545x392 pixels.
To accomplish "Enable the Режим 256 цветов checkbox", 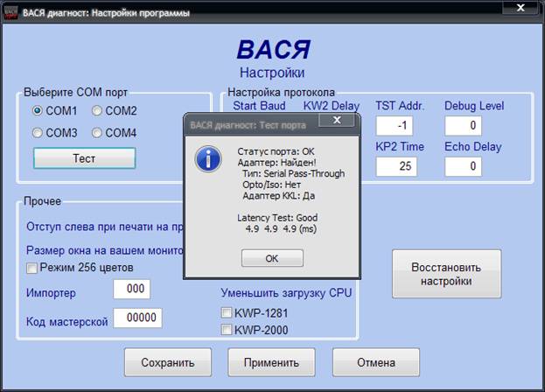I will [31, 268].
